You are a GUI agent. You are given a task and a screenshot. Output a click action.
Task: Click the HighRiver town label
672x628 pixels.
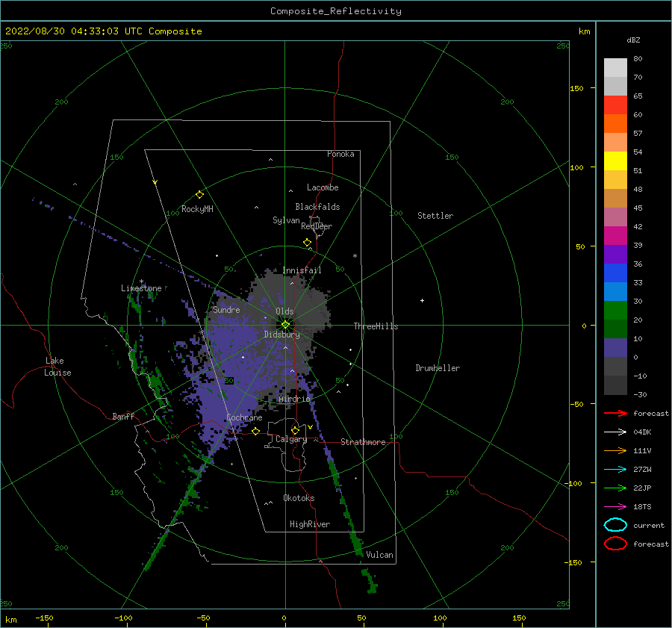310,524
